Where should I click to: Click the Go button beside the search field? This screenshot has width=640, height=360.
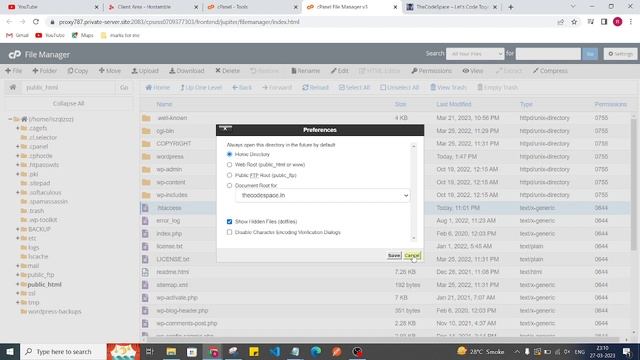click(590, 54)
